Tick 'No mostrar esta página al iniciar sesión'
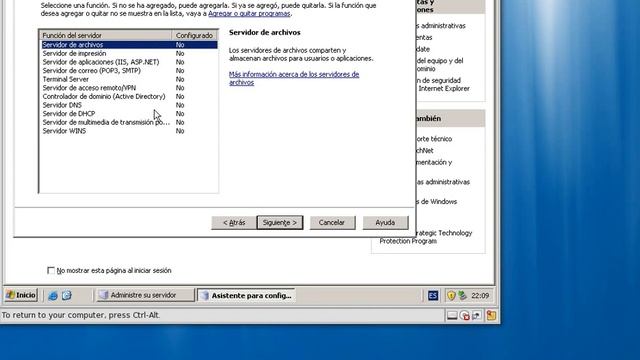This screenshot has height=360, width=640. (x=51, y=270)
